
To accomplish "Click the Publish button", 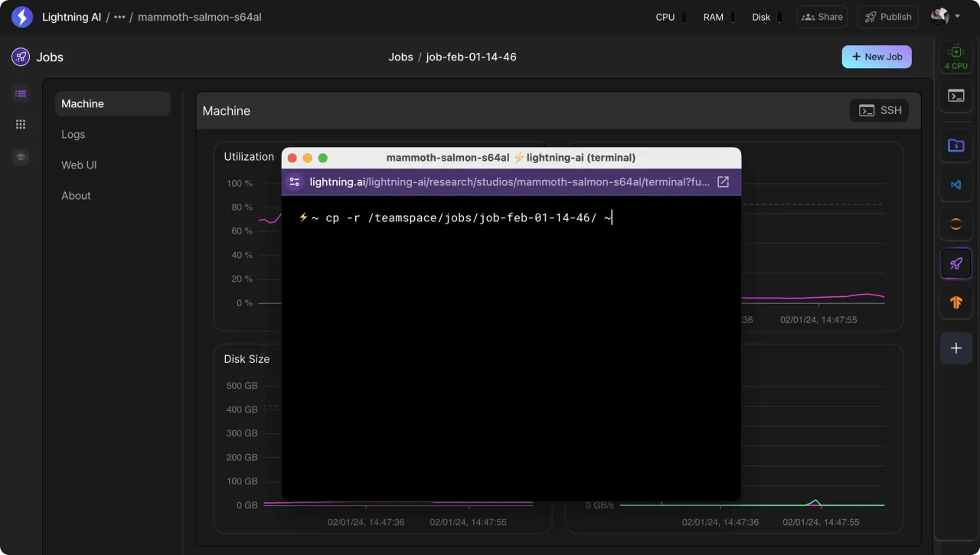I will (887, 17).
